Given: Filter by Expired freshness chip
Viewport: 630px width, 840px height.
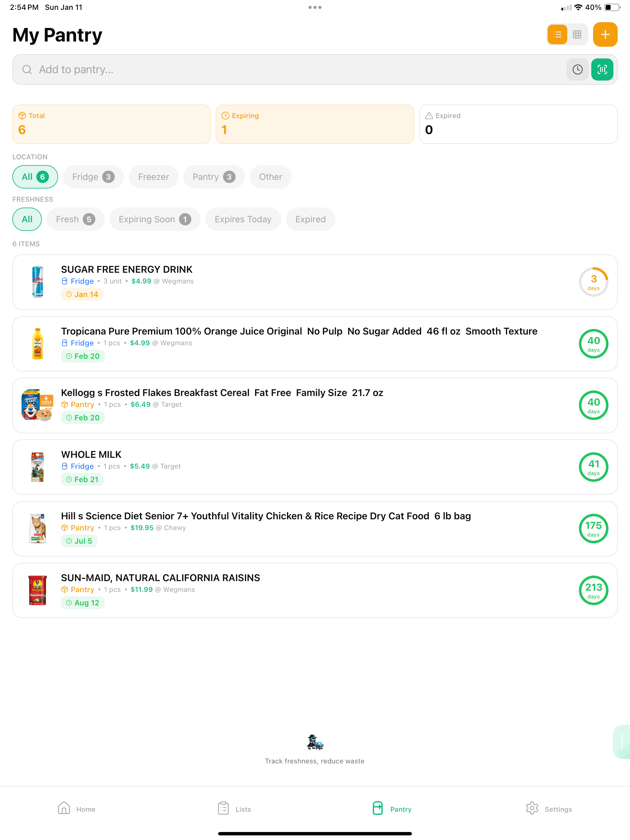Looking at the screenshot, I should click(x=310, y=220).
